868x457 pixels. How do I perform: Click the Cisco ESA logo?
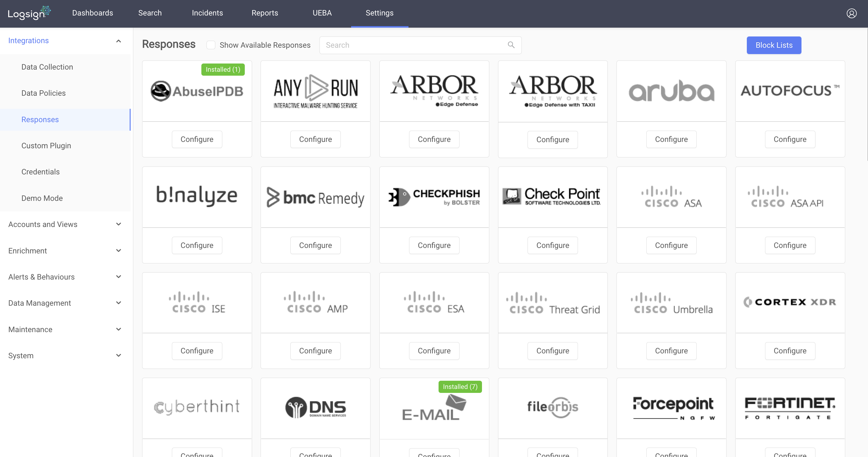click(434, 302)
